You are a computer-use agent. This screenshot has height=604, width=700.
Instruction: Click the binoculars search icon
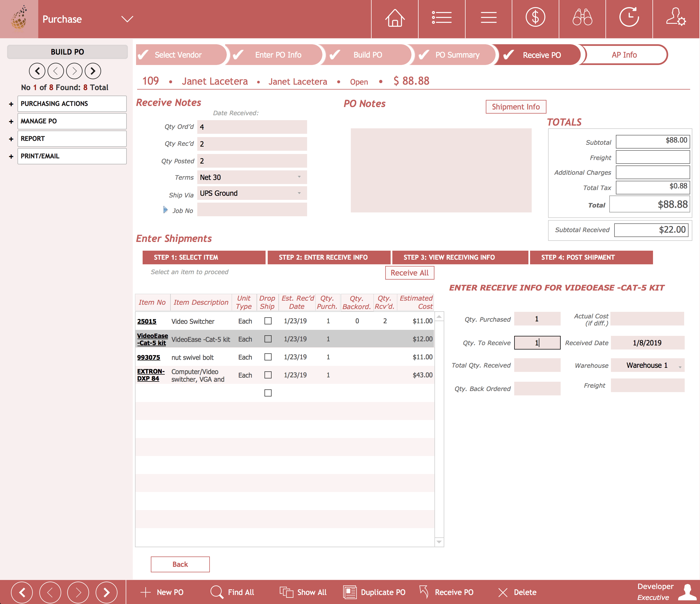582,17
